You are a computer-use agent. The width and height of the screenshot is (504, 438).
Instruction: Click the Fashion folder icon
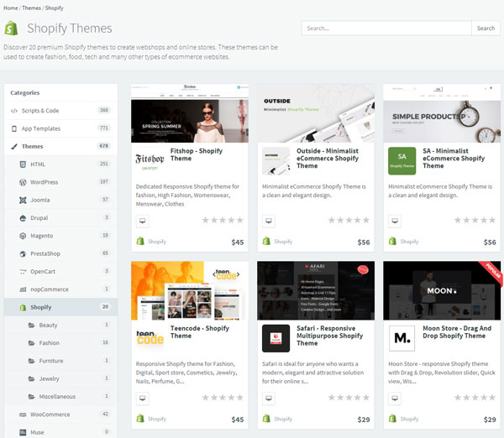(x=32, y=343)
